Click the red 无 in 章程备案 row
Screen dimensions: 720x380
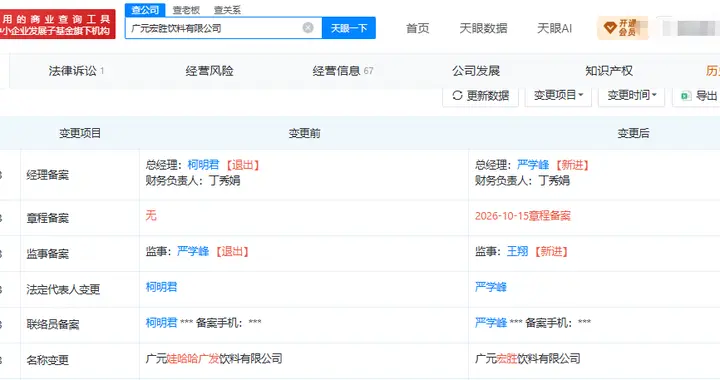pyautogui.click(x=151, y=215)
